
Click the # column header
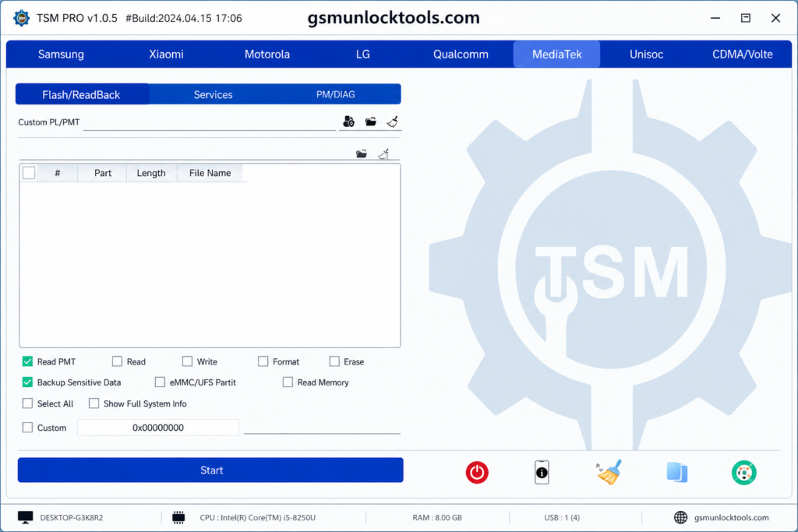[x=58, y=173]
